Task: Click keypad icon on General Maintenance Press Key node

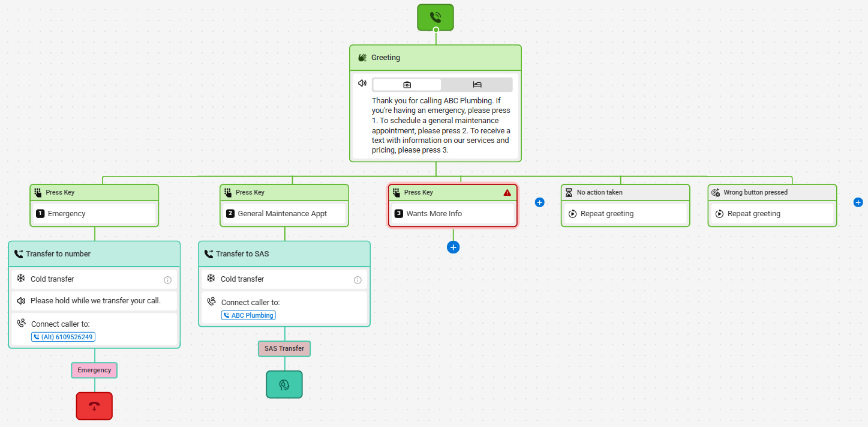Action: pos(228,192)
